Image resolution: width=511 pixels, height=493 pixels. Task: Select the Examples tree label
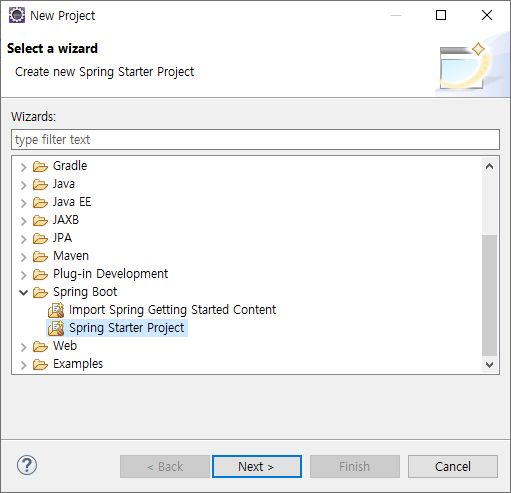point(78,364)
